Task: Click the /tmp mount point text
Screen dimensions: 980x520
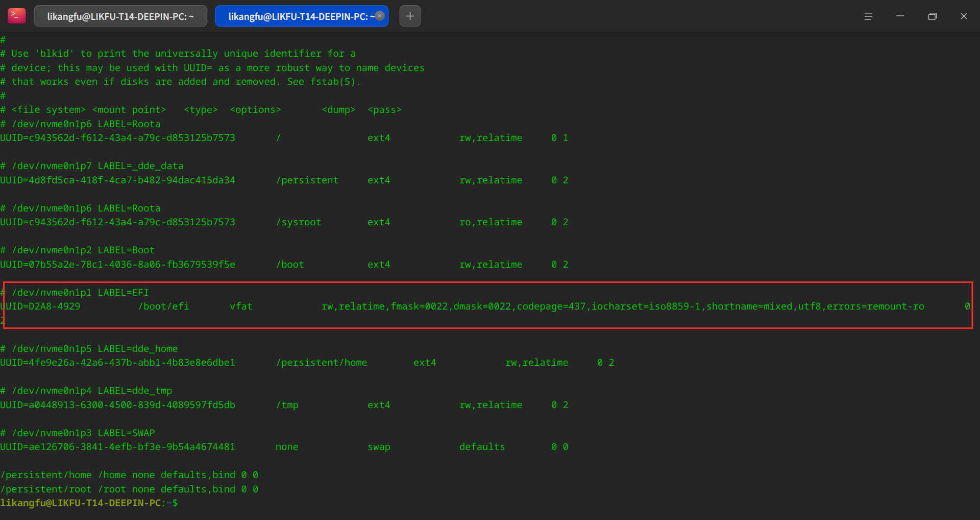Action: click(287, 405)
